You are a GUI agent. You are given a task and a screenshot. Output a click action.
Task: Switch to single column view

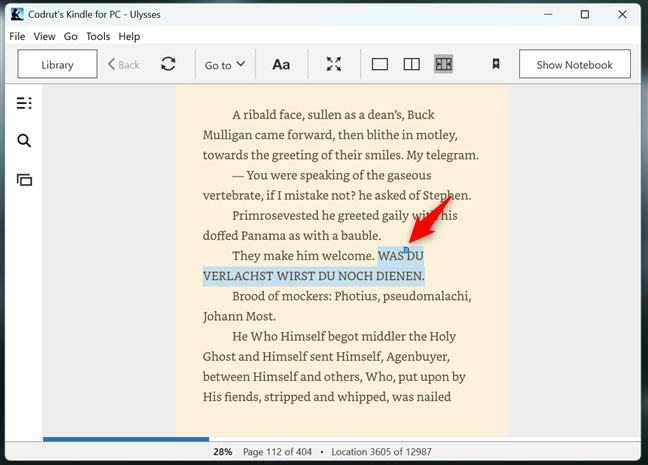point(380,65)
